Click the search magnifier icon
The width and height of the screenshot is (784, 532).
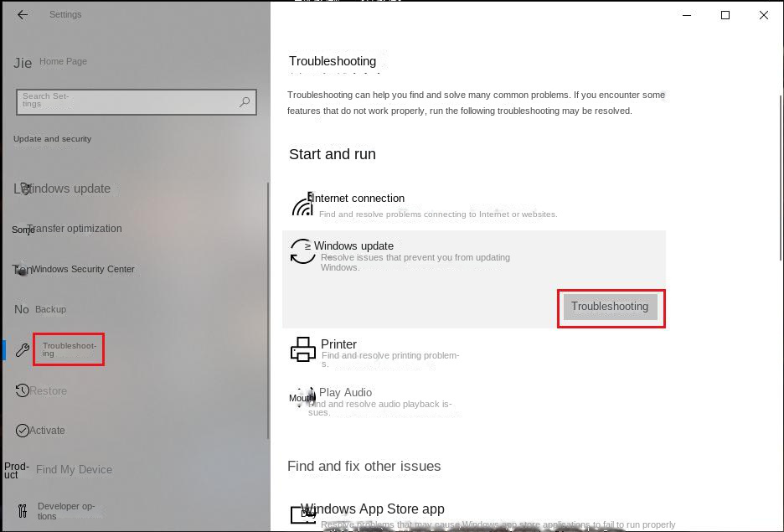(x=244, y=102)
